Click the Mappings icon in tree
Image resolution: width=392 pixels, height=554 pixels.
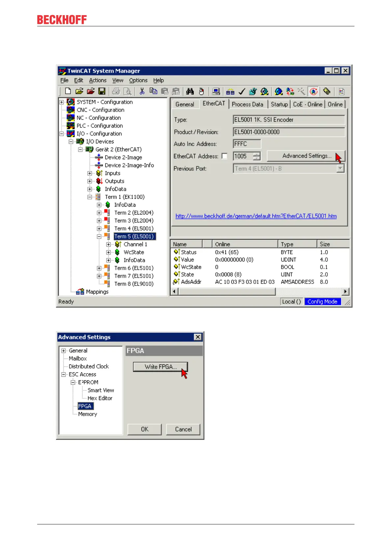[80, 292]
